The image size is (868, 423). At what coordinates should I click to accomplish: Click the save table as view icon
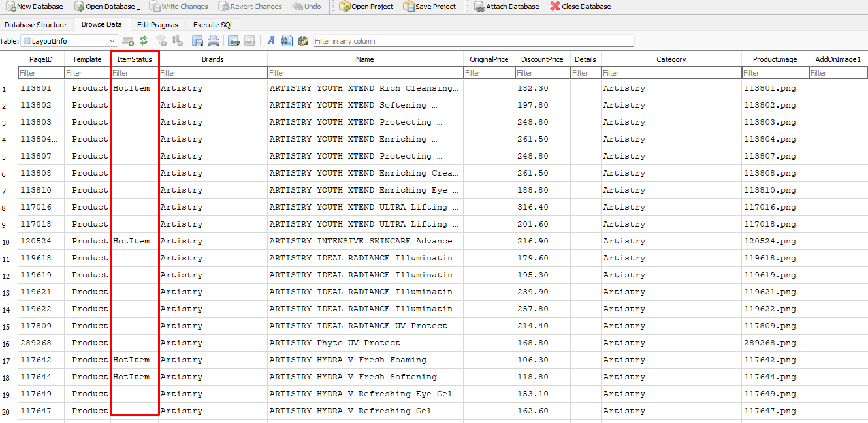197,40
